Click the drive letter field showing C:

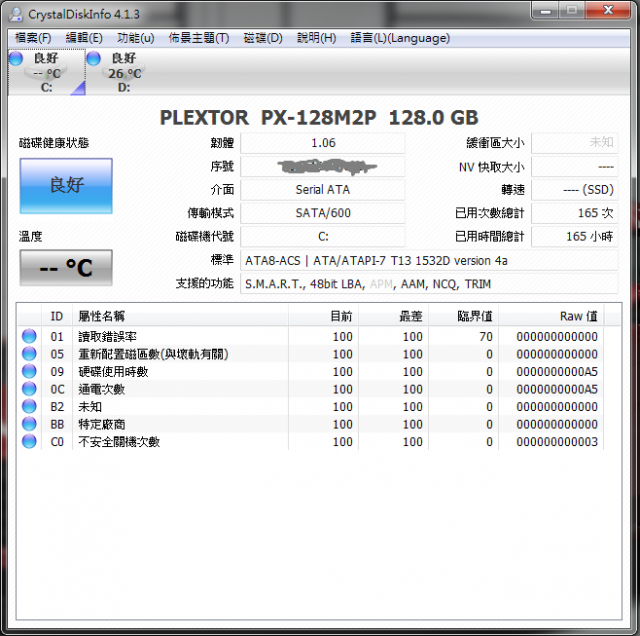[x=323, y=237]
